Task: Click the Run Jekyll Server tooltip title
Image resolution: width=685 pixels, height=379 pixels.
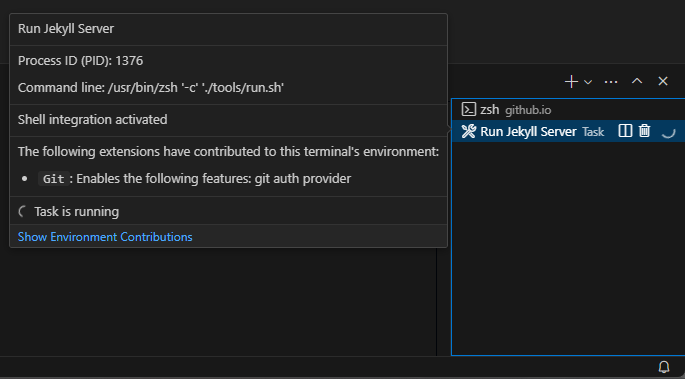Action: 66,28
